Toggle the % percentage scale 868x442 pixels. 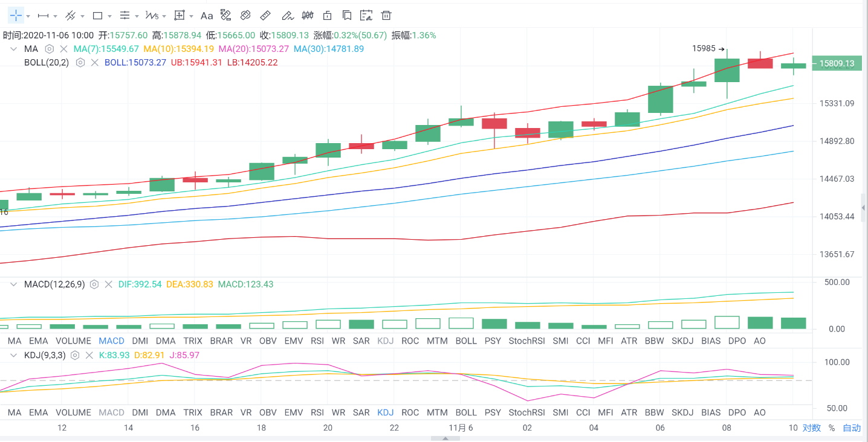pyautogui.click(x=832, y=428)
